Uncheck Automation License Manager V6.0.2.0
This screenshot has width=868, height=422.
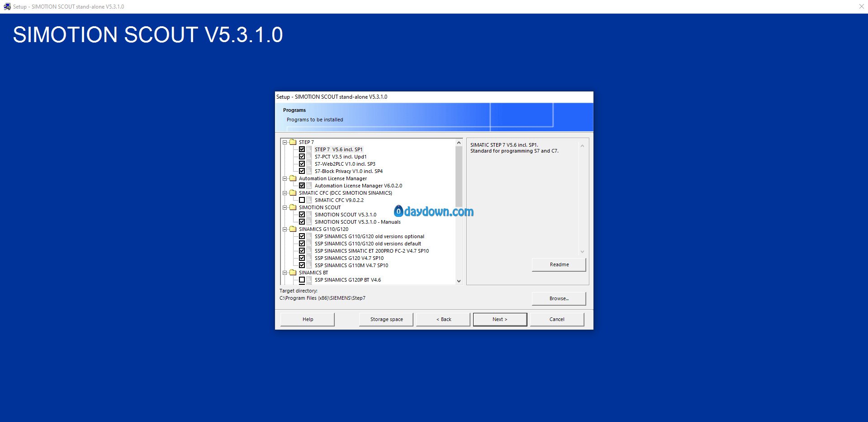coord(302,186)
